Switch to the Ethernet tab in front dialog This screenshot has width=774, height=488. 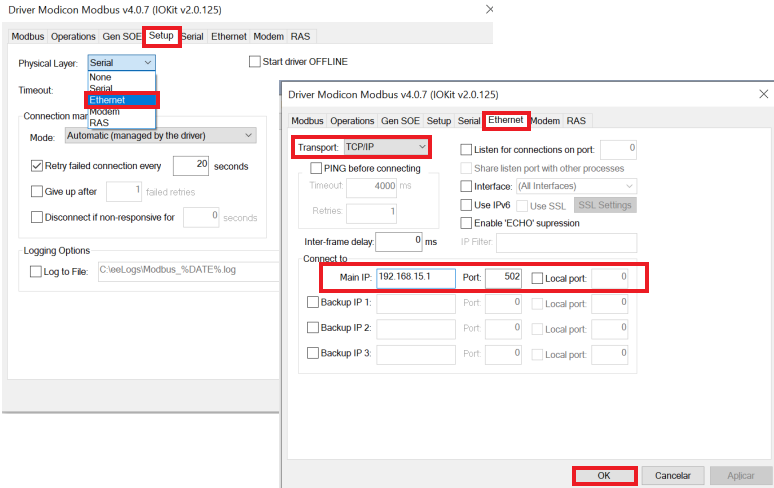[505, 120]
